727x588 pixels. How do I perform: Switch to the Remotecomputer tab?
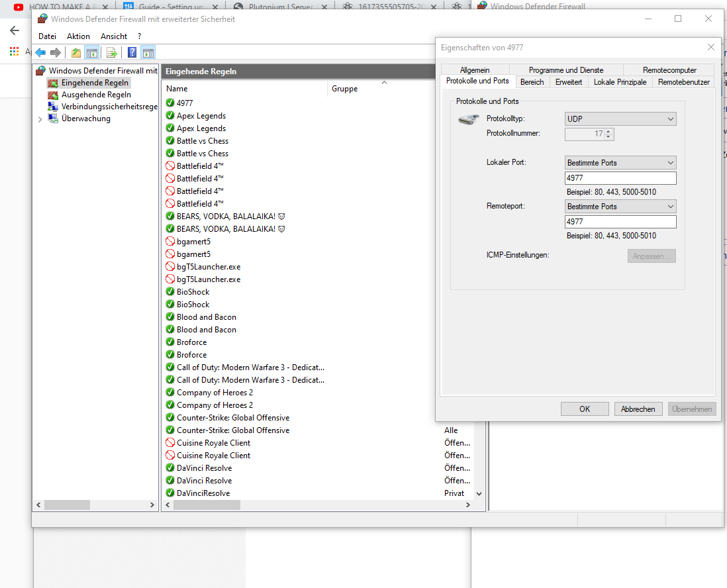tap(669, 70)
